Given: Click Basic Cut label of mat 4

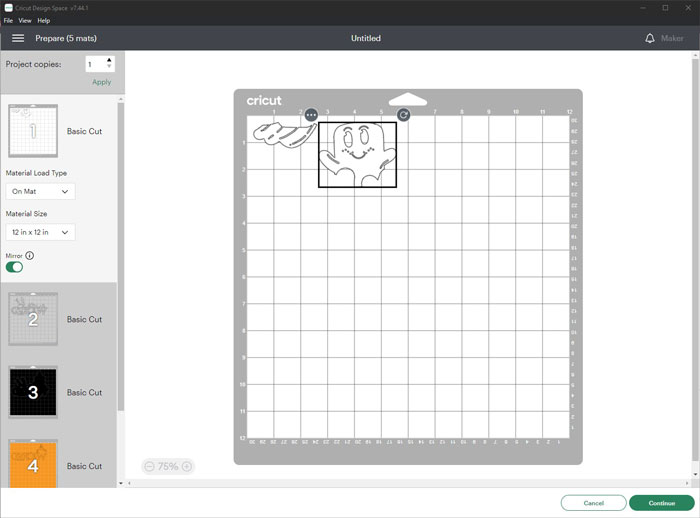Looking at the screenshot, I should coord(84,466).
